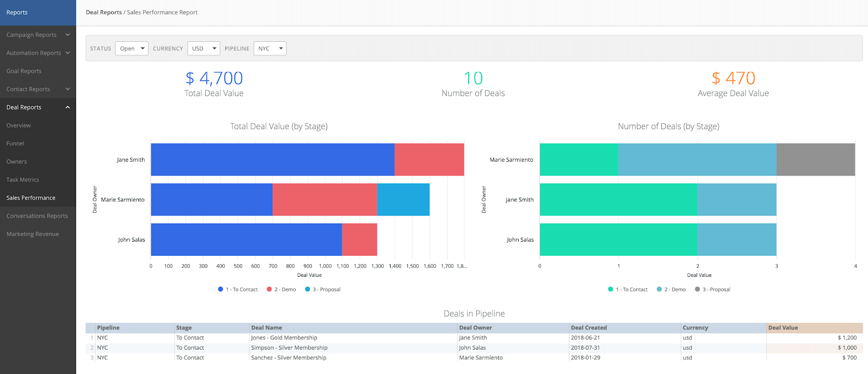Click Jane Smith's red Demo bar segment
The image size is (868, 374).
coord(429,160)
